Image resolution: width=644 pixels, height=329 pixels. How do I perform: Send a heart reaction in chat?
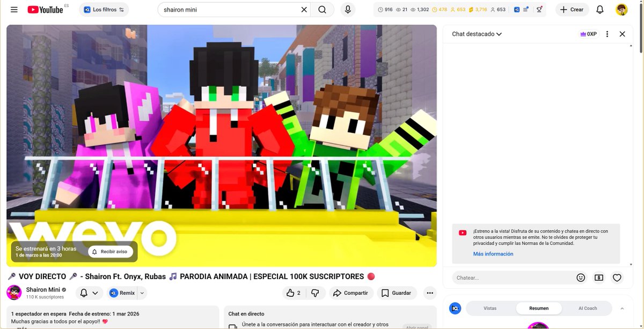click(617, 277)
